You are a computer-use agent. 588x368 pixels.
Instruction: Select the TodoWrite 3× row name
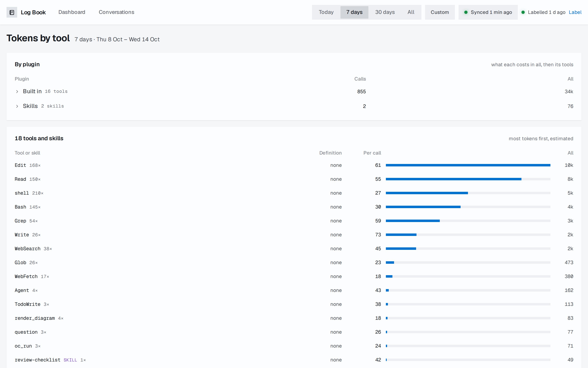click(32, 304)
